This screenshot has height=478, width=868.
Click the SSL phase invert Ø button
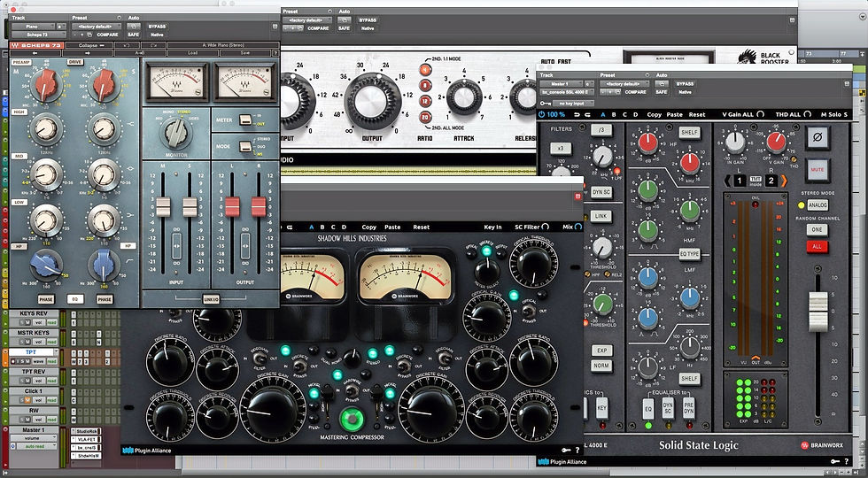[x=817, y=138]
